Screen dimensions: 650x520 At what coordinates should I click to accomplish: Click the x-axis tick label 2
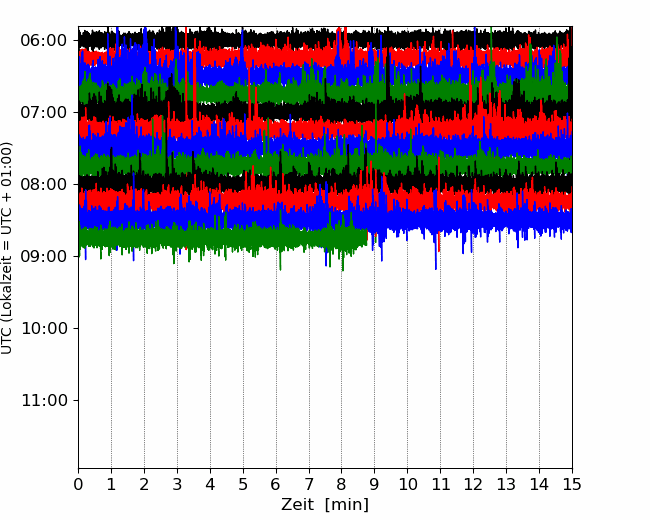point(144,484)
